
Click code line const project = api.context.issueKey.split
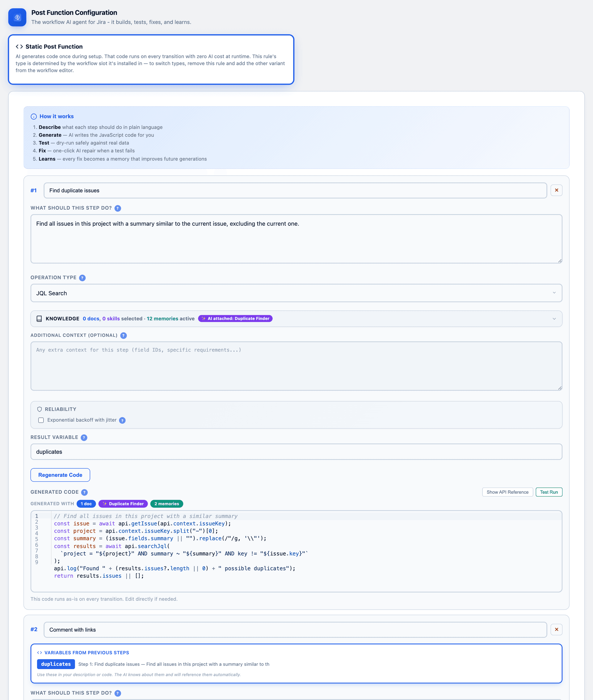point(136,531)
